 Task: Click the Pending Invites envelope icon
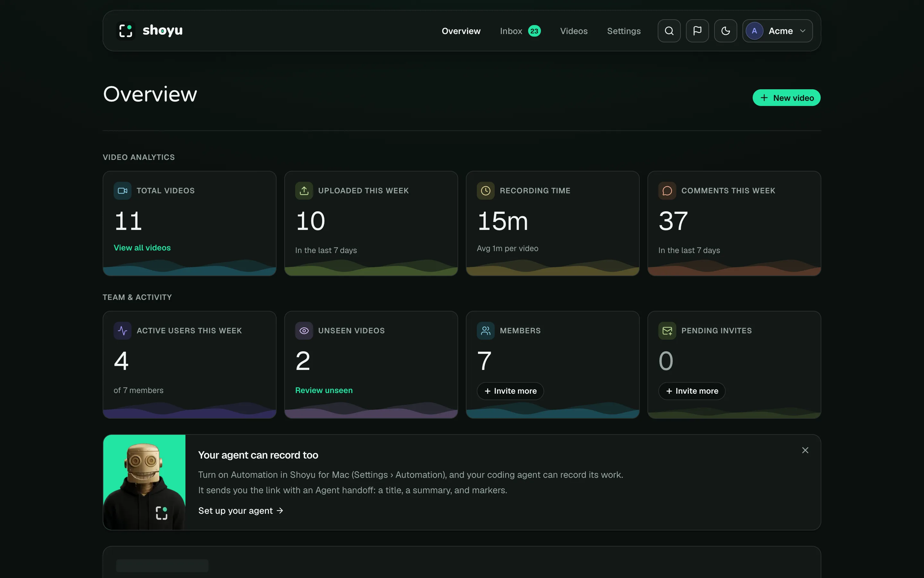(667, 331)
